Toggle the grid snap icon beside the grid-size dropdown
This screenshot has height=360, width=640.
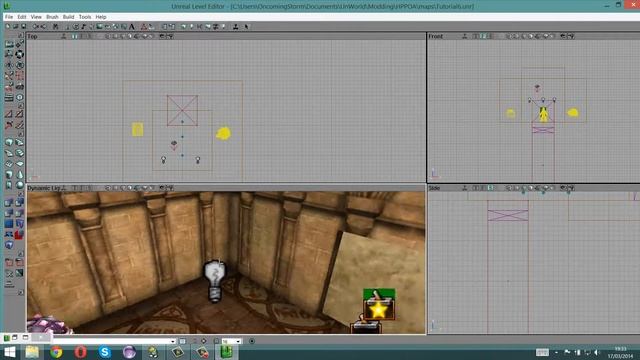coord(216,341)
